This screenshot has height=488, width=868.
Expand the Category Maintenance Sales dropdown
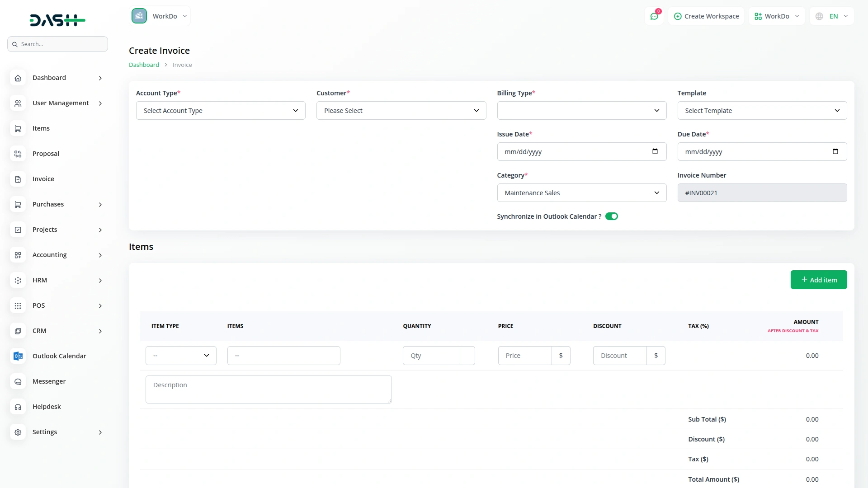click(581, 193)
